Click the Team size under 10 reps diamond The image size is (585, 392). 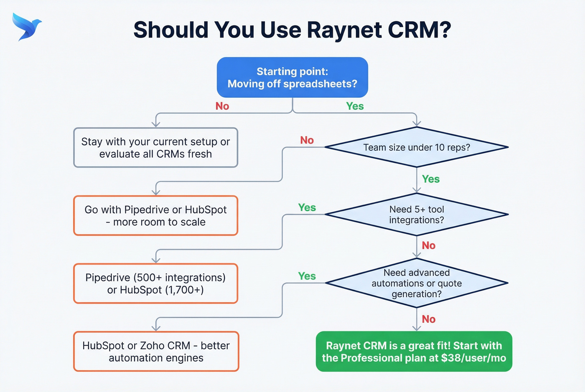click(x=417, y=147)
